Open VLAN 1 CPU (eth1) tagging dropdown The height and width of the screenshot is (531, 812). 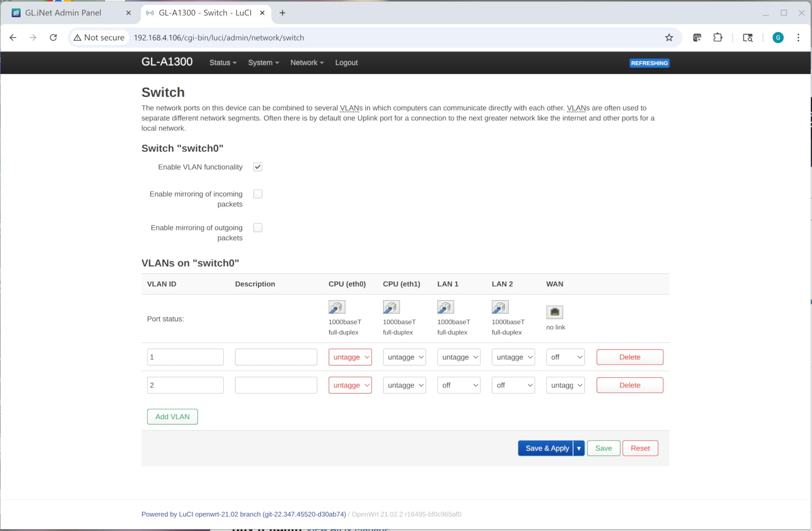[x=404, y=357]
